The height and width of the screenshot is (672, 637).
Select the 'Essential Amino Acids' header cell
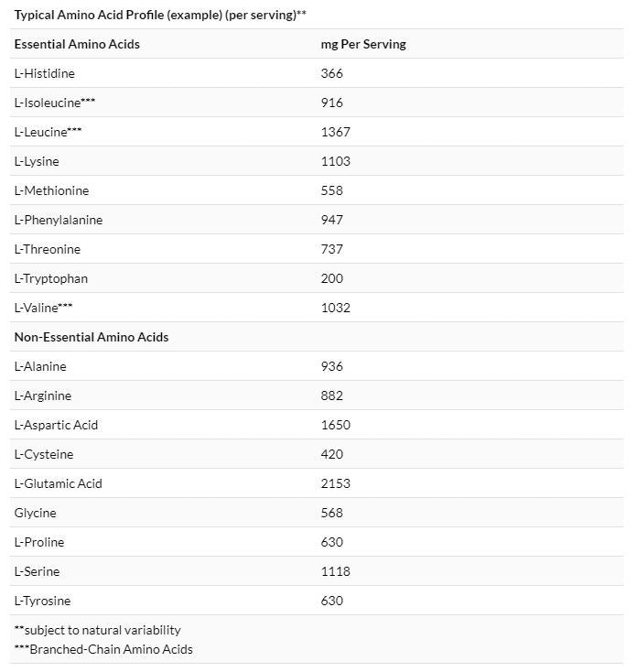coord(77,44)
